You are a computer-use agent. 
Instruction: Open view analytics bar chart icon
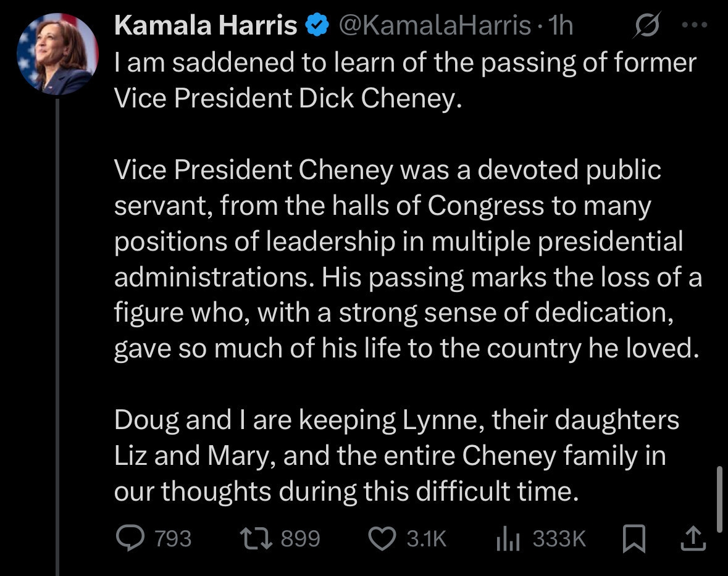click(x=508, y=539)
